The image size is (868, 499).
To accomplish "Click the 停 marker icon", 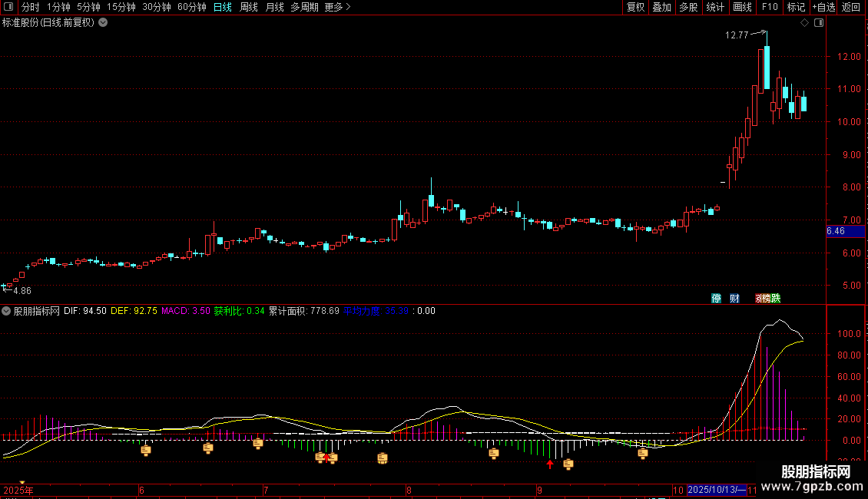I will click(x=716, y=298).
